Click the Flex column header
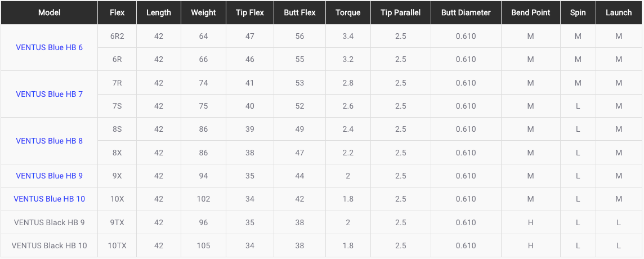644x259 pixels. point(117,12)
